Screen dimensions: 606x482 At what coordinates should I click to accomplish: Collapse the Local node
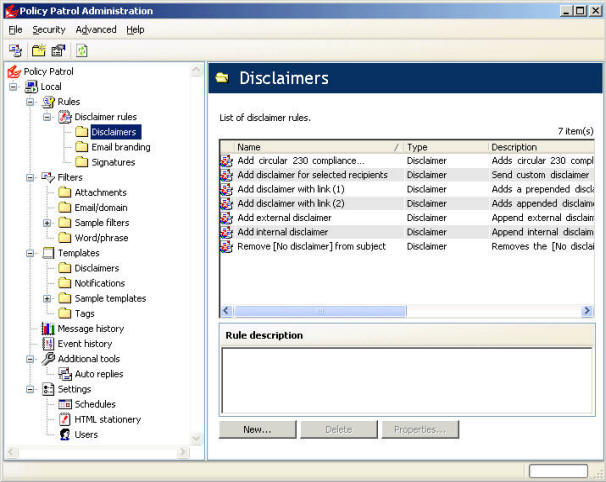13,87
